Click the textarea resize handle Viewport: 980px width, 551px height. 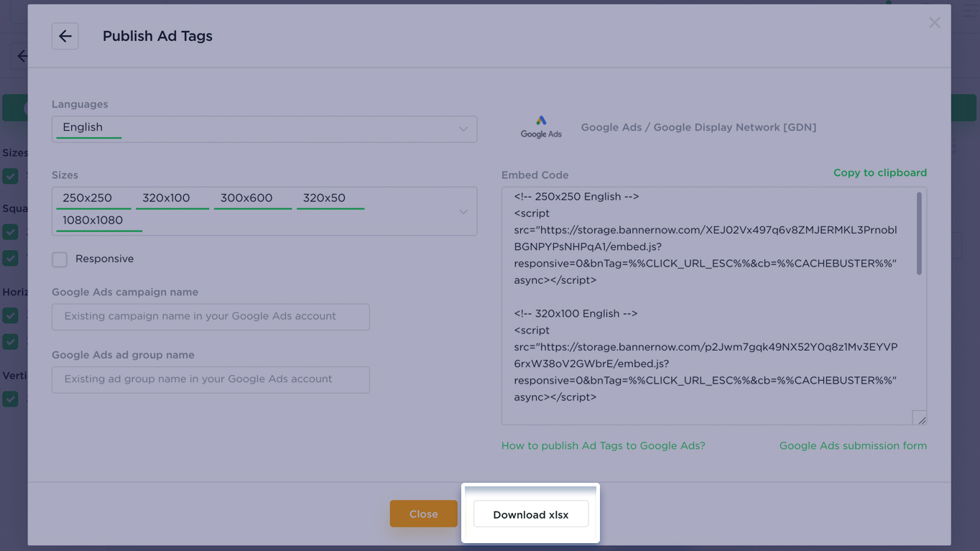click(920, 418)
